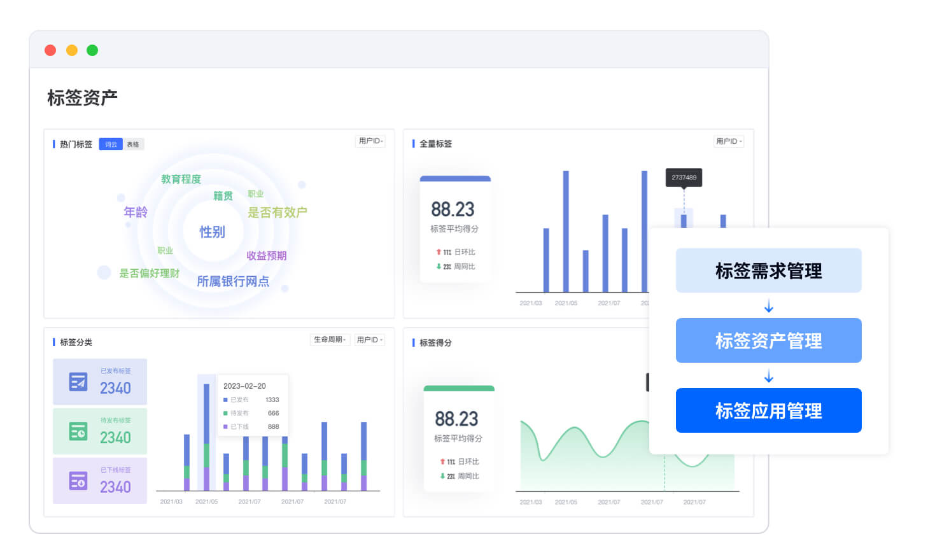Click the 标签应用管理 button
The height and width of the screenshot is (560, 942).
click(x=768, y=410)
